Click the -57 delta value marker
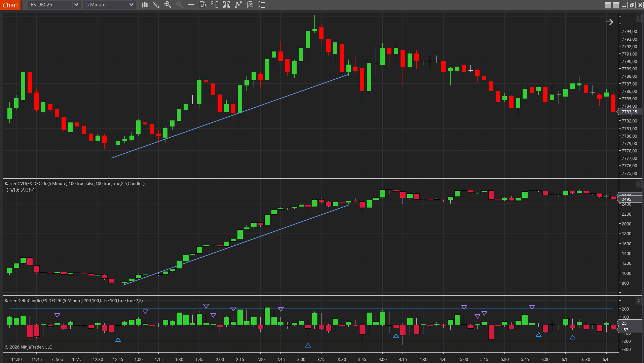The height and width of the screenshot is (363, 644). coord(630,330)
